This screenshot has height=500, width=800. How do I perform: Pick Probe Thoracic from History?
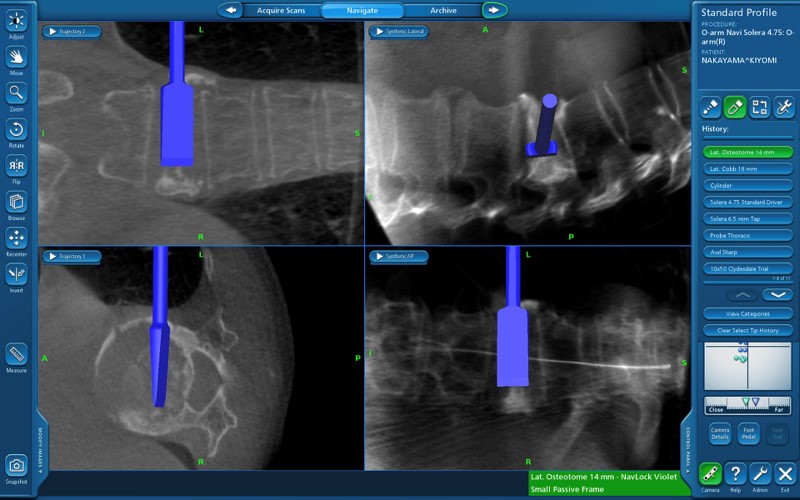point(747,236)
